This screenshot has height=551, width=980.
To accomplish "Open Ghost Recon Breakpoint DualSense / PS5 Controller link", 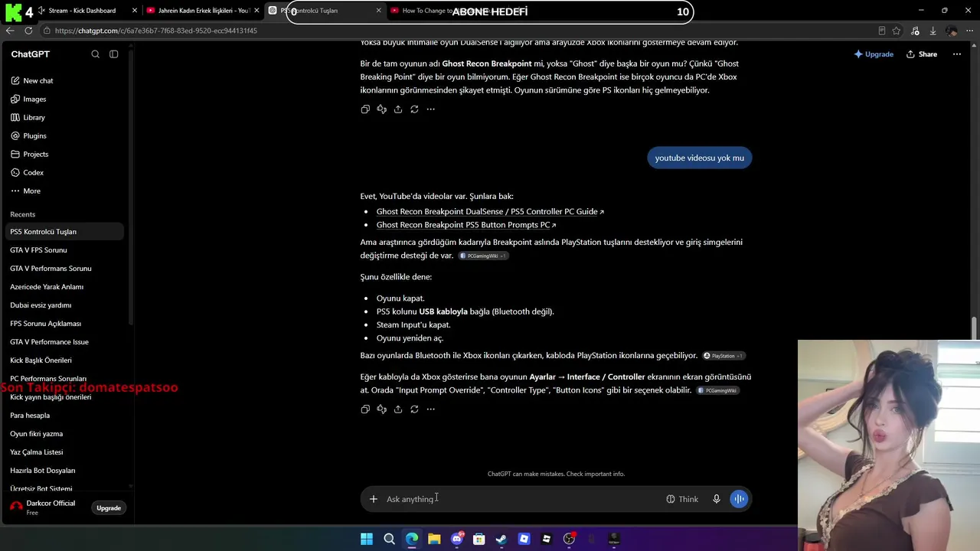I will tap(490, 211).
